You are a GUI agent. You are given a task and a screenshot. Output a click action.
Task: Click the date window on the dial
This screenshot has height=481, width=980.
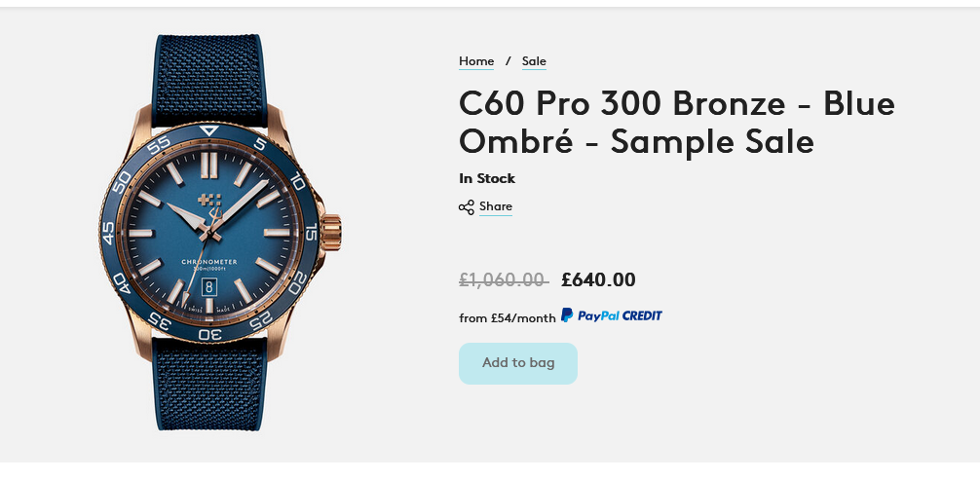click(x=209, y=286)
